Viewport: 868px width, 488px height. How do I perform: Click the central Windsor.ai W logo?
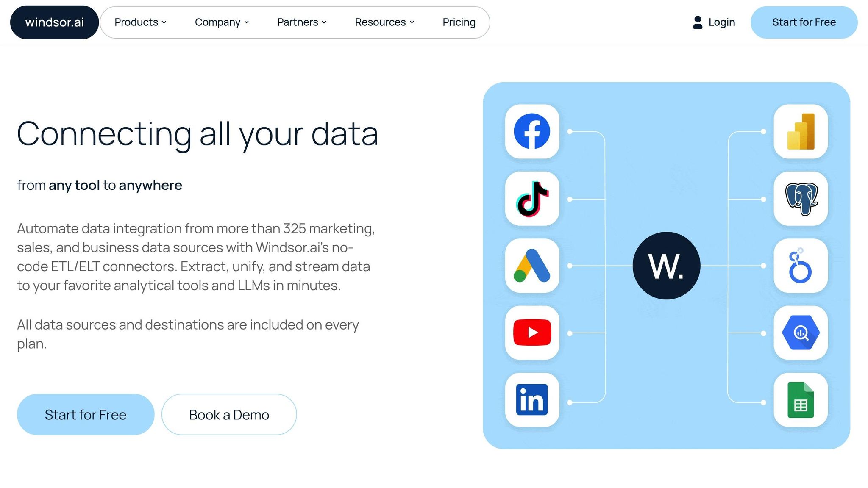[666, 266]
